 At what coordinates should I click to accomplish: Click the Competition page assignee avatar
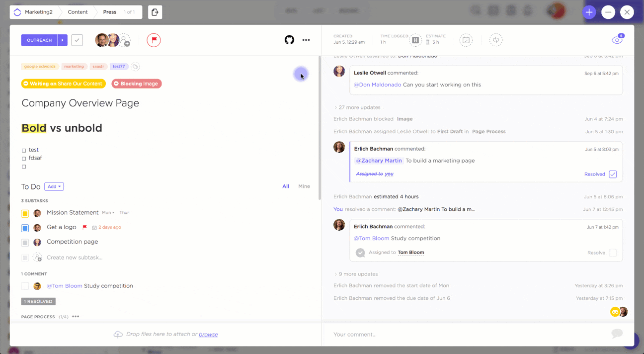pyautogui.click(x=37, y=243)
